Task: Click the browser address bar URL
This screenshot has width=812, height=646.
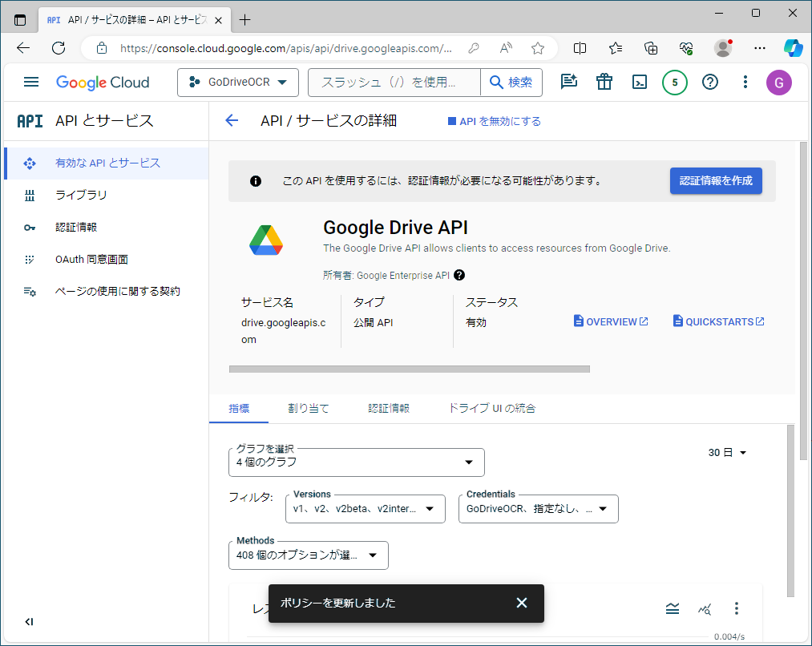Action: (x=286, y=48)
